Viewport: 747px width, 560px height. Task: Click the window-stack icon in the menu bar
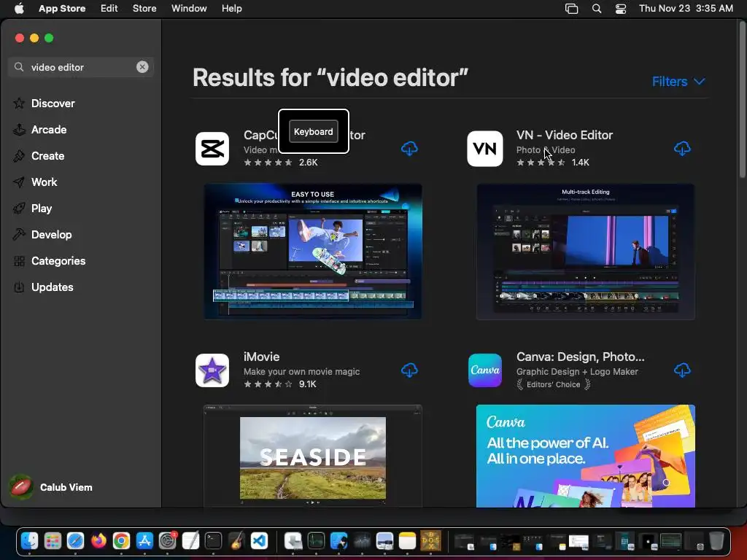(x=571, y=9)
